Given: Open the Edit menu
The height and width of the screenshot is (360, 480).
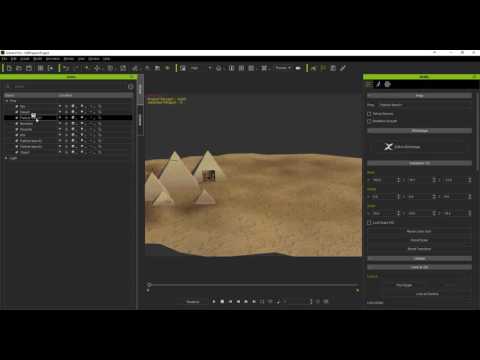Looking at the screenshot, I should tap(14, 59).
